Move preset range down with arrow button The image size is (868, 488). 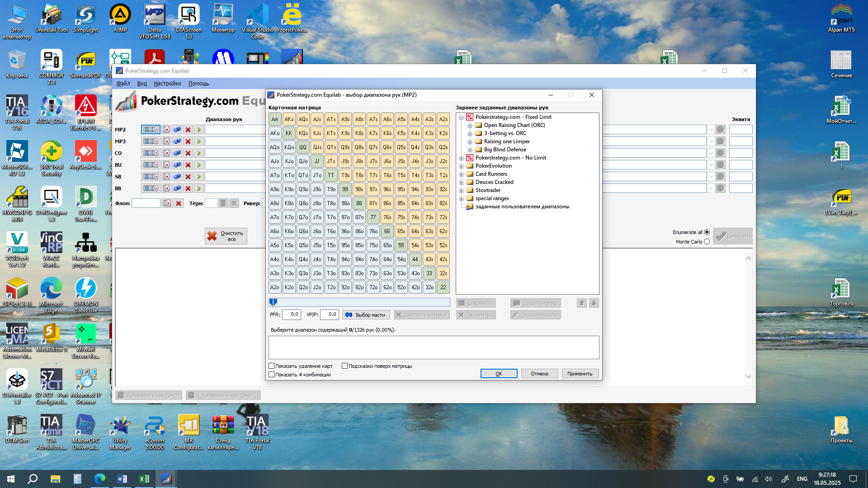594,303
